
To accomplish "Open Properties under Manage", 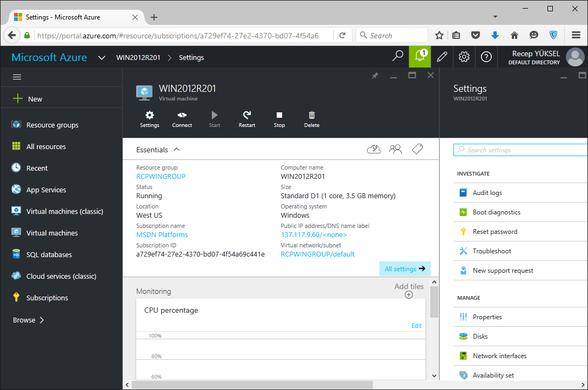I will pyautogui.click(x=520, y=317).
